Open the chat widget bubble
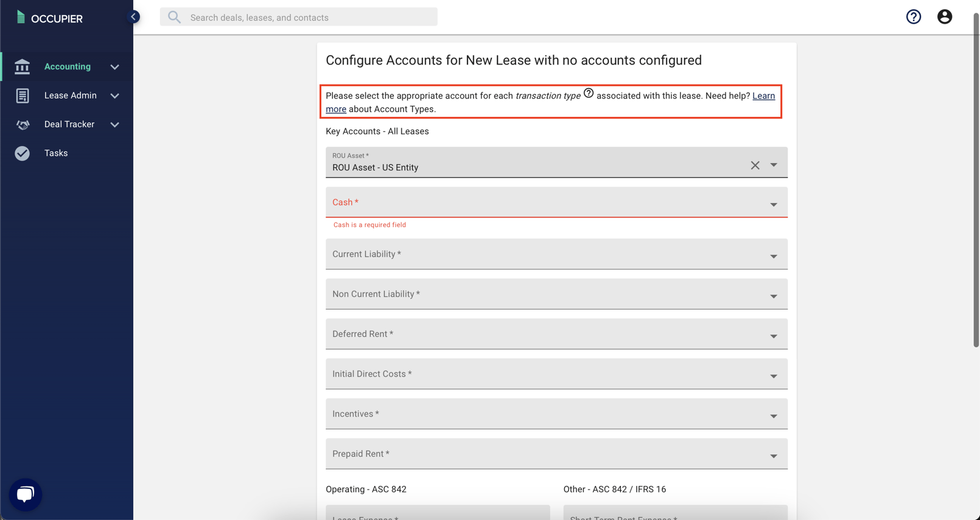This screenshot has height=520, width=980. [26, 494]
